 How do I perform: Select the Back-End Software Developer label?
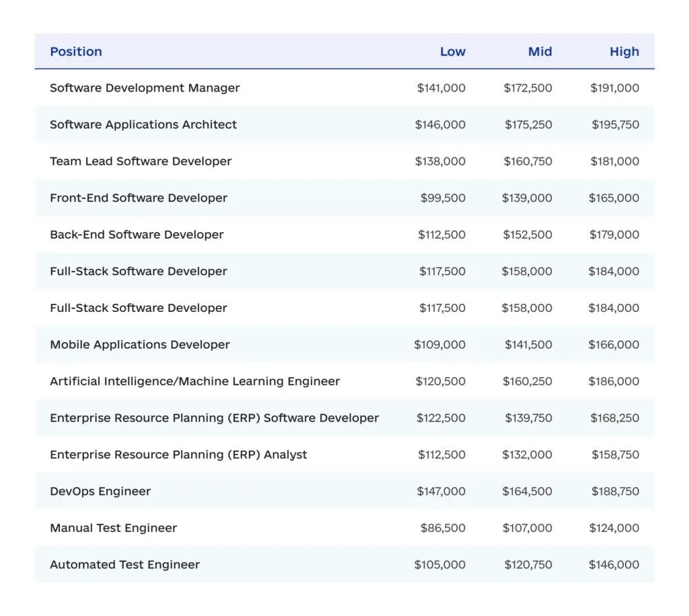point(137,235)
